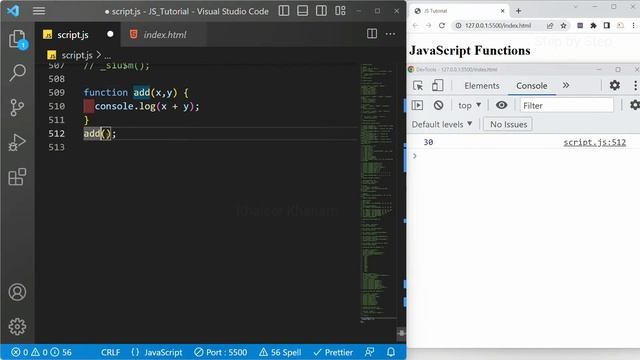Switch to the index.html editor tab
The width and height of the screenshot is (640, 360).
(165, 35)
